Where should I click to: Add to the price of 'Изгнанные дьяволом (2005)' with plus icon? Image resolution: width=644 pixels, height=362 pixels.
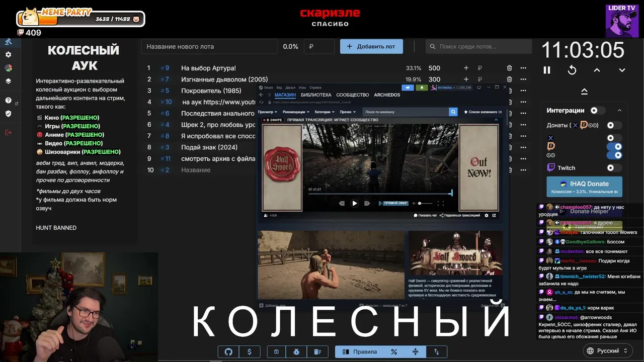[x=466, y=79]
